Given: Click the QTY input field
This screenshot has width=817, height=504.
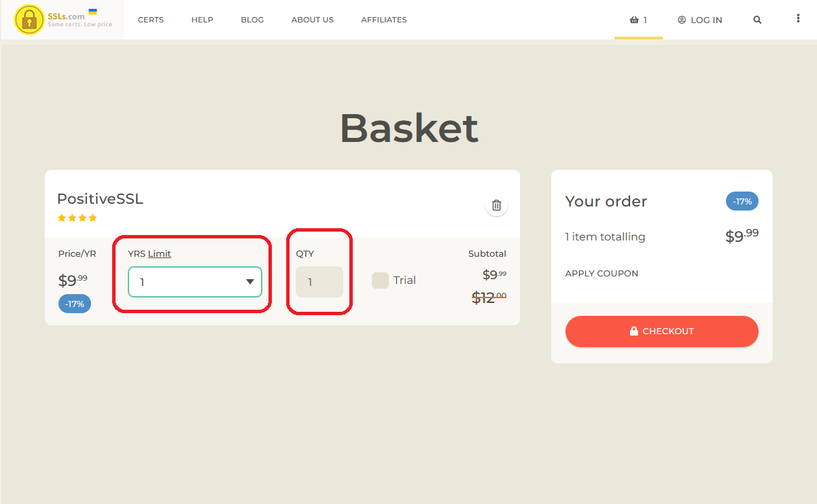Looking at the screenshot, I should 319,282.
